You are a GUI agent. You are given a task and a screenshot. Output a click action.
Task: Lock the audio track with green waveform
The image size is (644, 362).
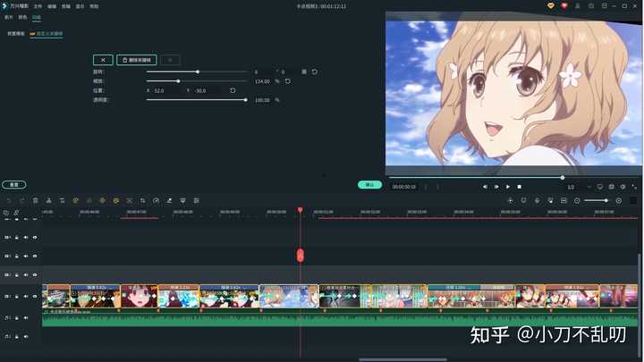tap(17, 318)
